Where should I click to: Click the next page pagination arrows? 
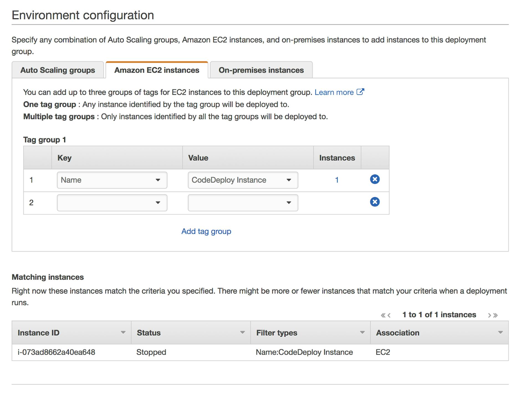pyautogui.click(x=492, y=315)
